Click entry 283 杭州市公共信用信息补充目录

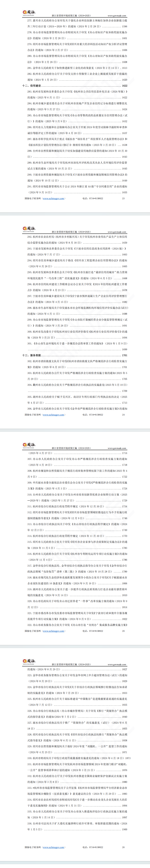(x=77, y=94)
